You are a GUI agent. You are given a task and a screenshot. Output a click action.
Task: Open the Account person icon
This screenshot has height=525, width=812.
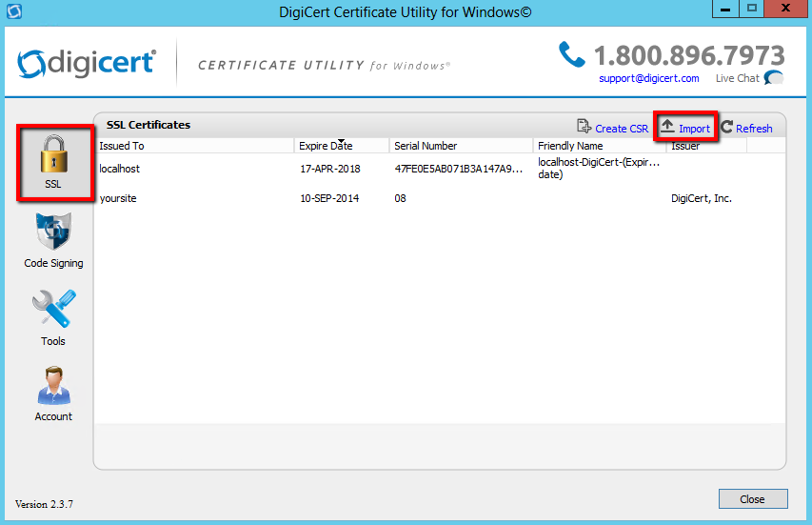53,394
